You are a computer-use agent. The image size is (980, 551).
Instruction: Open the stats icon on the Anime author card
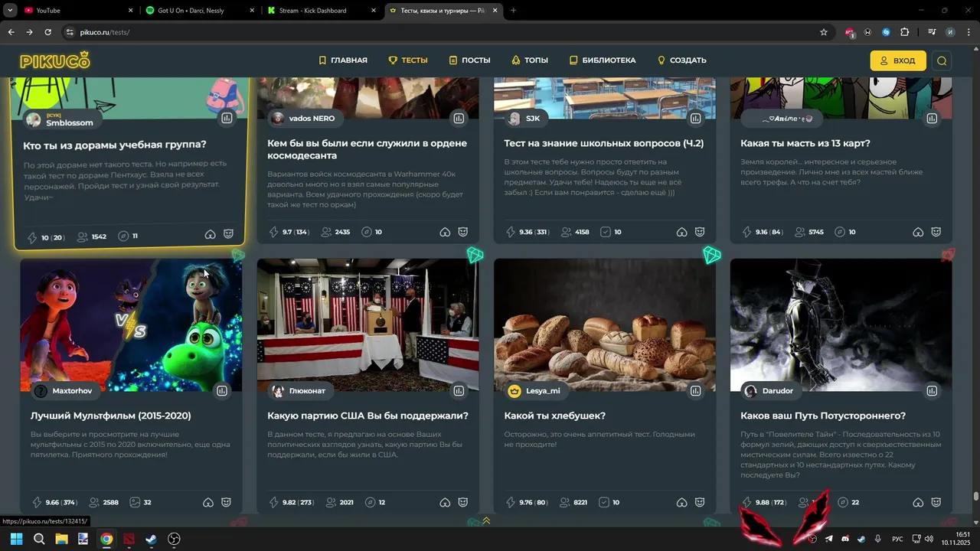[932, 118]
